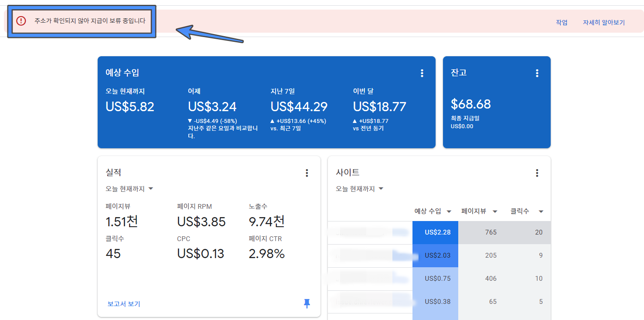Open the 잔고 card three-dot menu

coord(537,73)
